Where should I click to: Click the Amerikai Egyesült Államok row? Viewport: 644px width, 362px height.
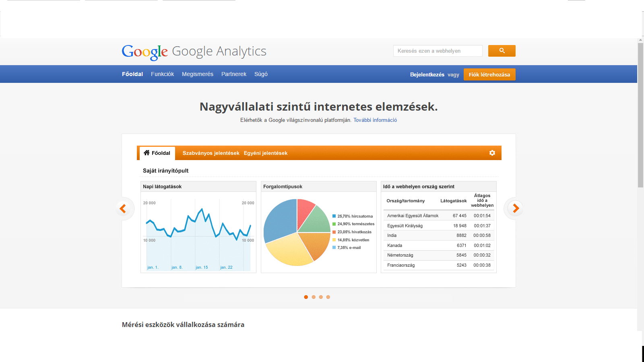(x=439, y=216)
